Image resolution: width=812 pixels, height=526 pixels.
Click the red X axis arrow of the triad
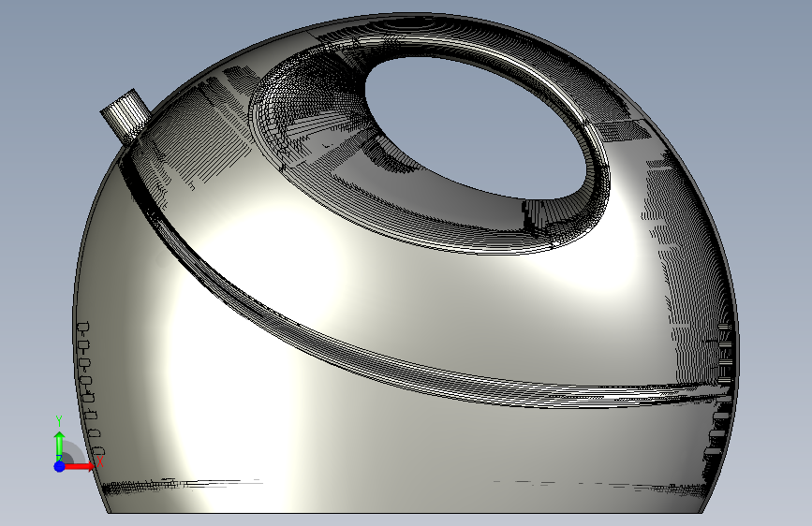[x=79, y=466]
